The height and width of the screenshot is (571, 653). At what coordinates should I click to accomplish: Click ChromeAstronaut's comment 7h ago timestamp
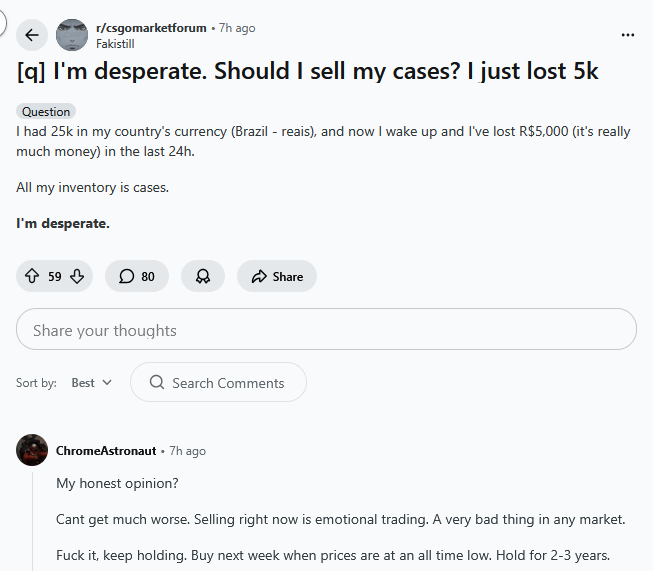tap(188, 451)
